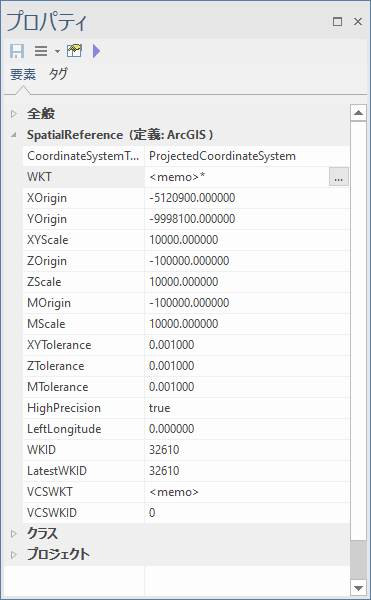
Task: Click the WKT <memo>* value field
Action: [237, 177]
